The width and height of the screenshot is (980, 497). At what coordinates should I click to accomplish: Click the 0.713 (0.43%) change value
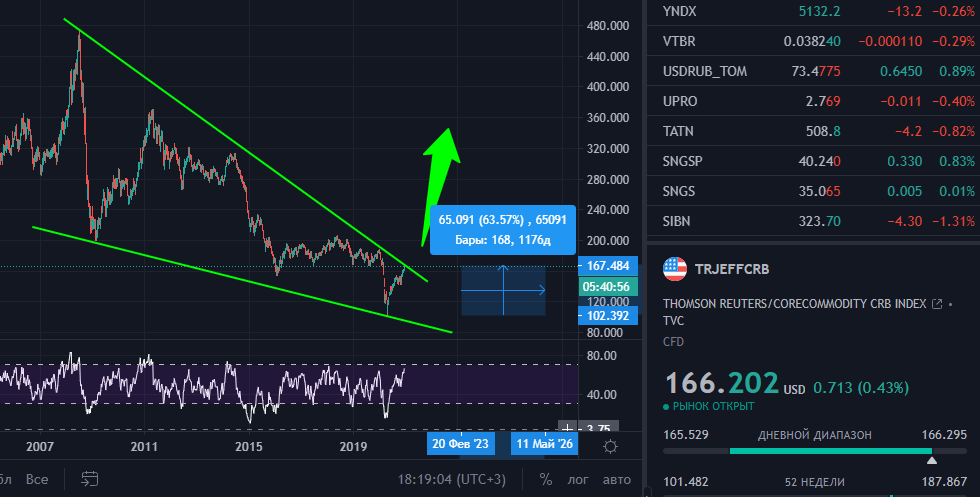861,388
